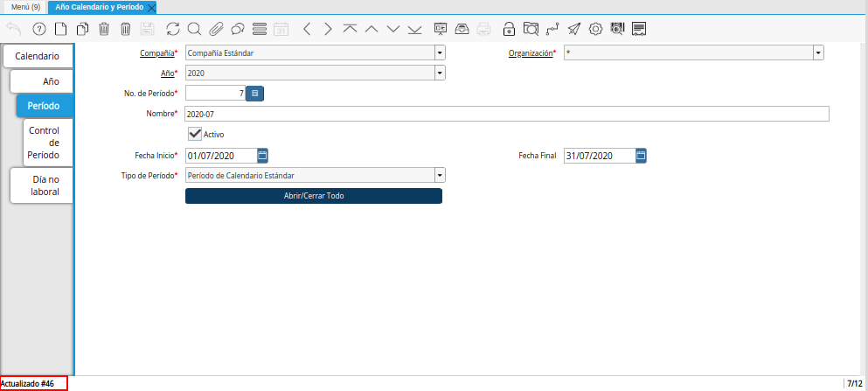The height and width of the screenshot is (391, 868).
Task: Click the Abrir/Cerrar Todo button
Action: [314, 196]
